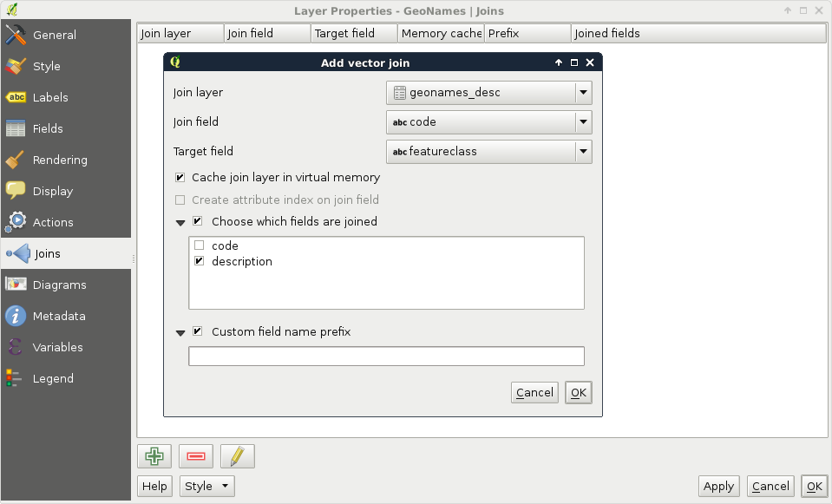The width and height of the screenshot is (832, 504).
Task: Open the Variables epsilon icon
Action: point(16,347)
